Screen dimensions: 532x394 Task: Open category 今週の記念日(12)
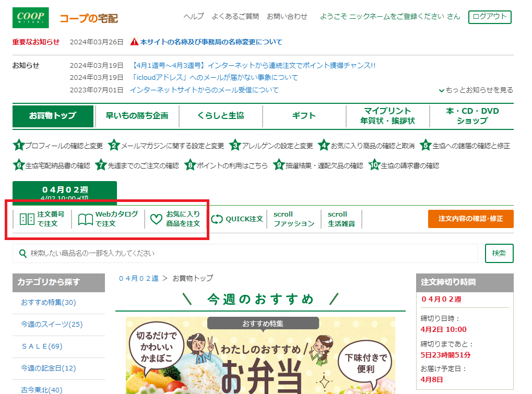pos(48,368)
